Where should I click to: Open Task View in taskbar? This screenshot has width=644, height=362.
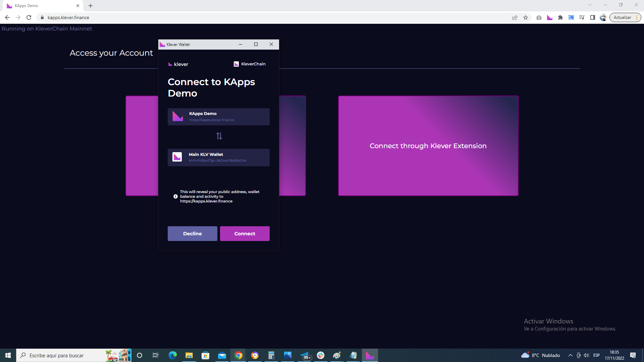coord(156,355)
